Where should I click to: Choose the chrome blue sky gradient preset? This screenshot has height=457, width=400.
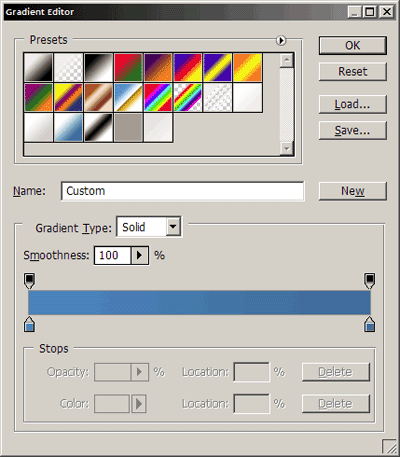pos(128,97)
